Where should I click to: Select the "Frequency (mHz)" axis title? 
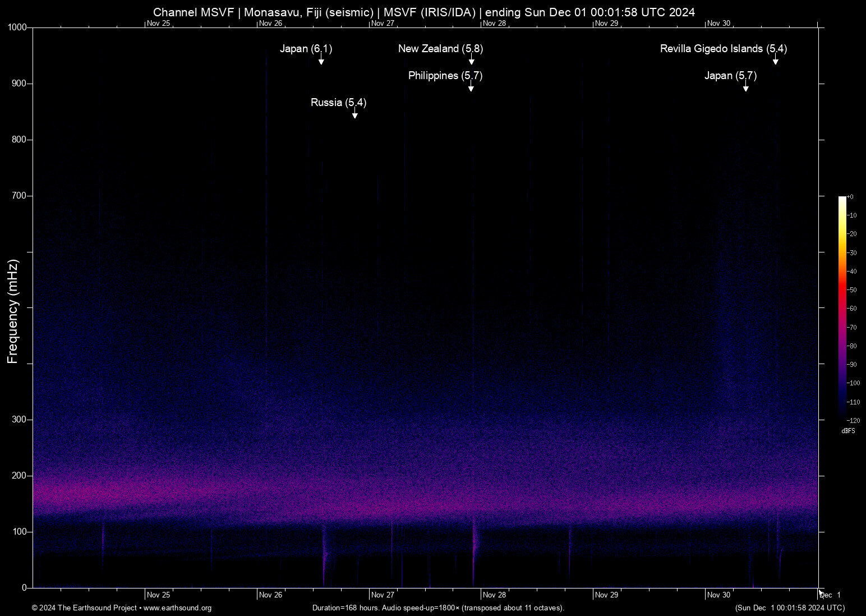coord(13,311)
